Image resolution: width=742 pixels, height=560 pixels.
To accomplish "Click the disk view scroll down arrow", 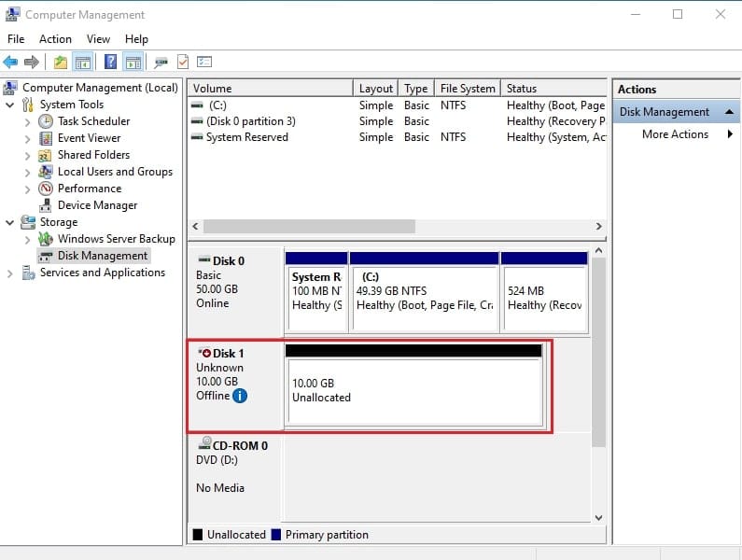I will point(598,517).
